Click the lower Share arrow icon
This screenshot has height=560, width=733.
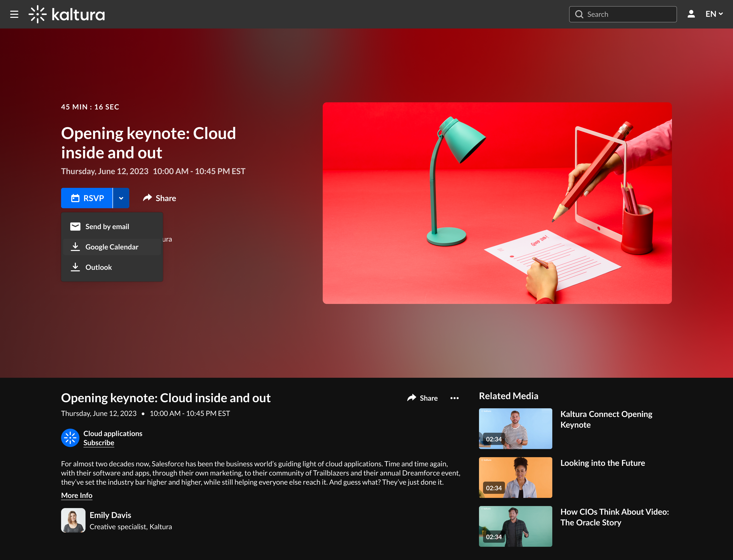(x=412, y=398)
